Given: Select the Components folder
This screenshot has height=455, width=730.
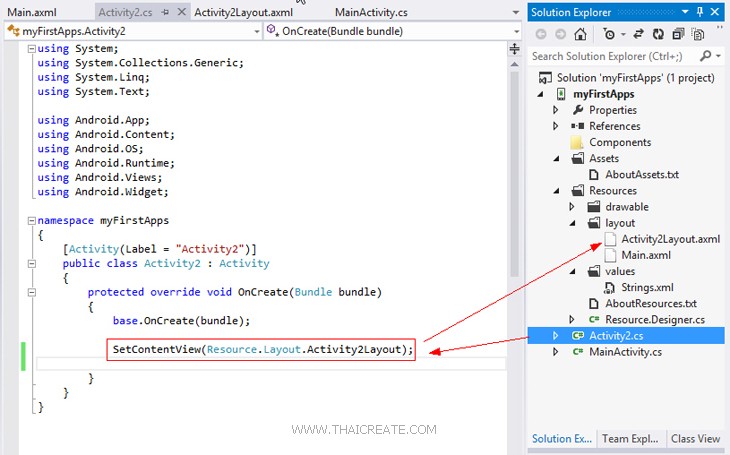Looking at the screenshot, I should (620, 142).
